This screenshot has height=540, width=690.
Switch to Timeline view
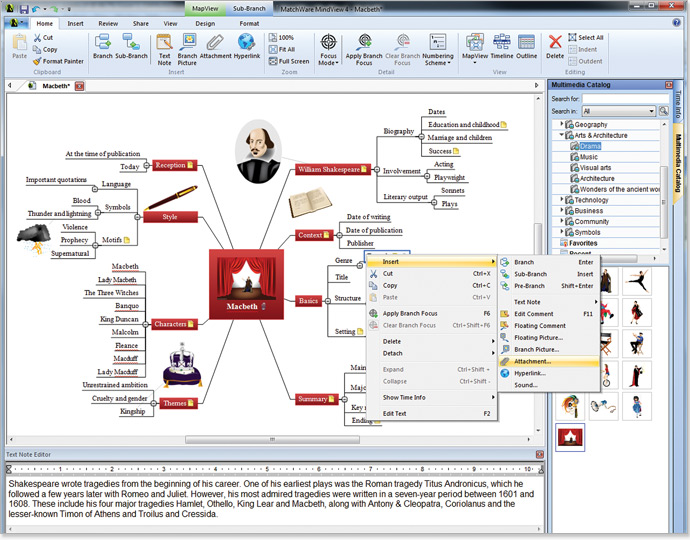point(502,46)
